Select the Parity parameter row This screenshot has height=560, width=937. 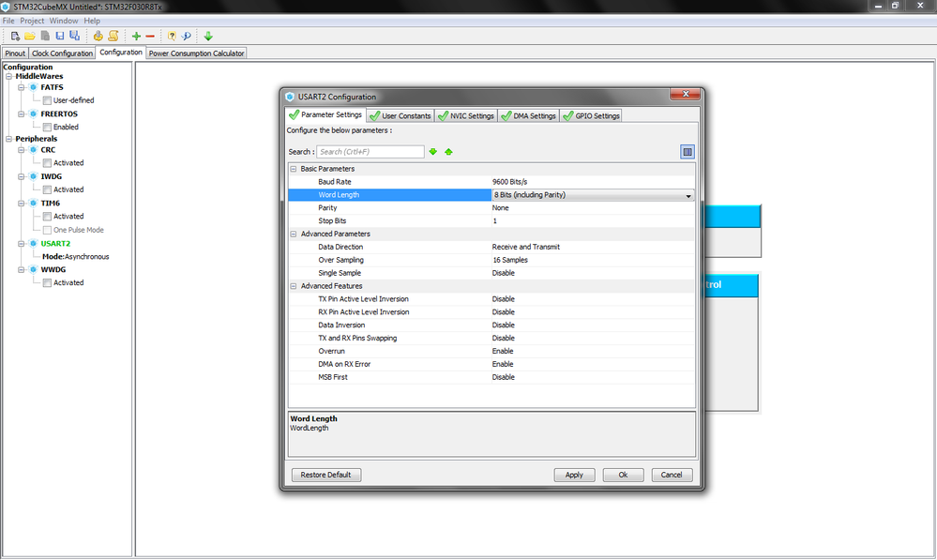pos(491,208)
